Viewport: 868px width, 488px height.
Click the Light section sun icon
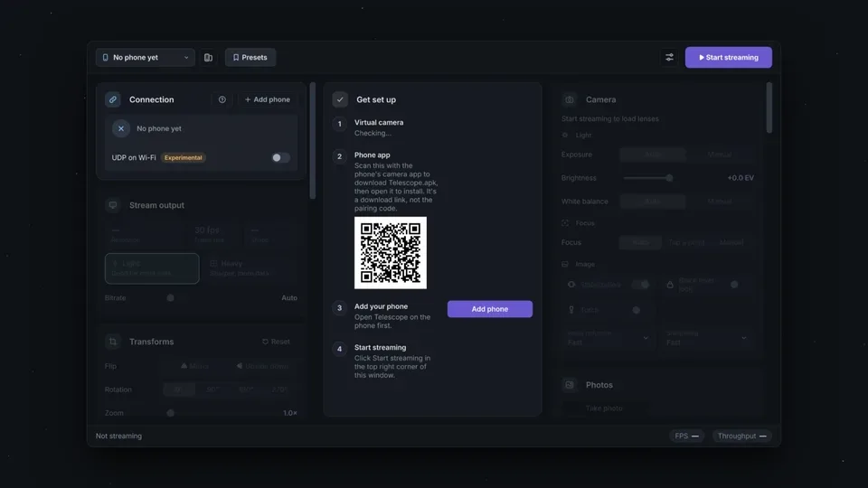click(564, 135)
